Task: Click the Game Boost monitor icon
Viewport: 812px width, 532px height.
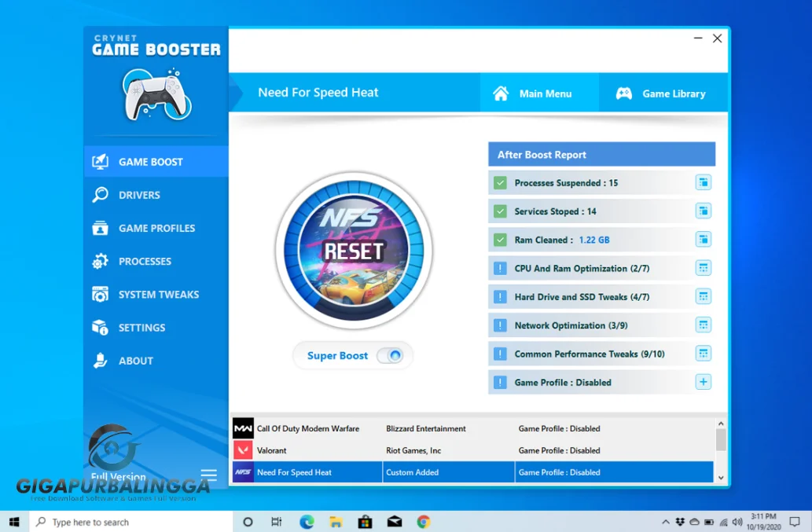Action: (100, 161)
